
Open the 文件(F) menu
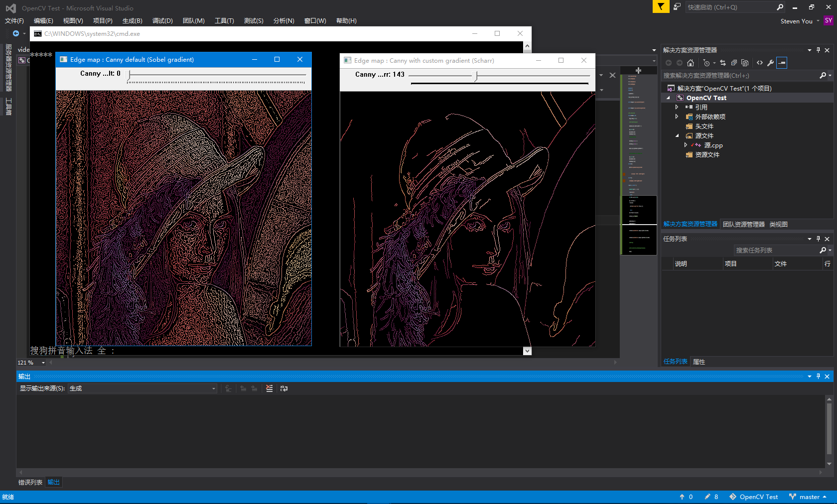pyautogui.click(x=14, y=20)
